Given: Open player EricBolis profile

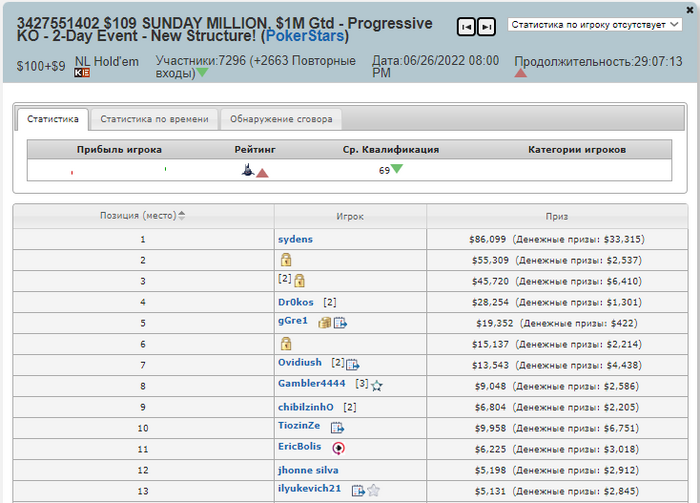Looking at the screenshot, I should coord(300,446).
